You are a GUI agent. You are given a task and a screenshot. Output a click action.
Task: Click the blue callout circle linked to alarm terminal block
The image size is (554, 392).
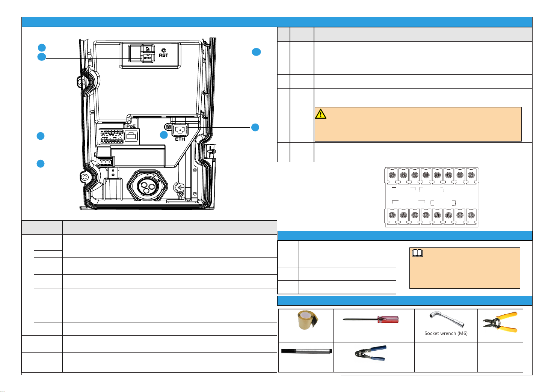41,136
